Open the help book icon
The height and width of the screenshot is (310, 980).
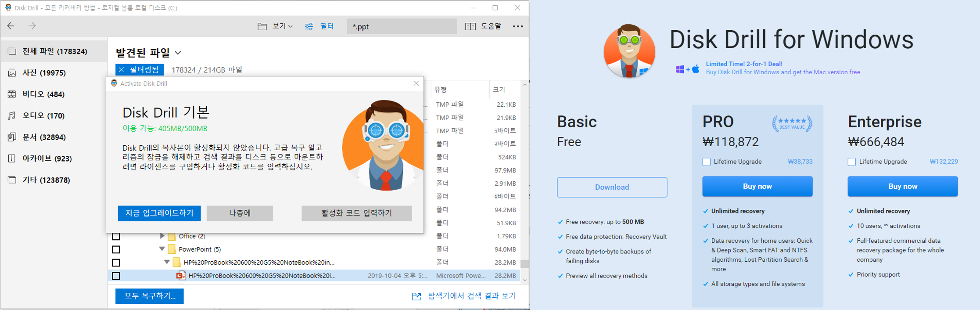[x=470, y=26]
